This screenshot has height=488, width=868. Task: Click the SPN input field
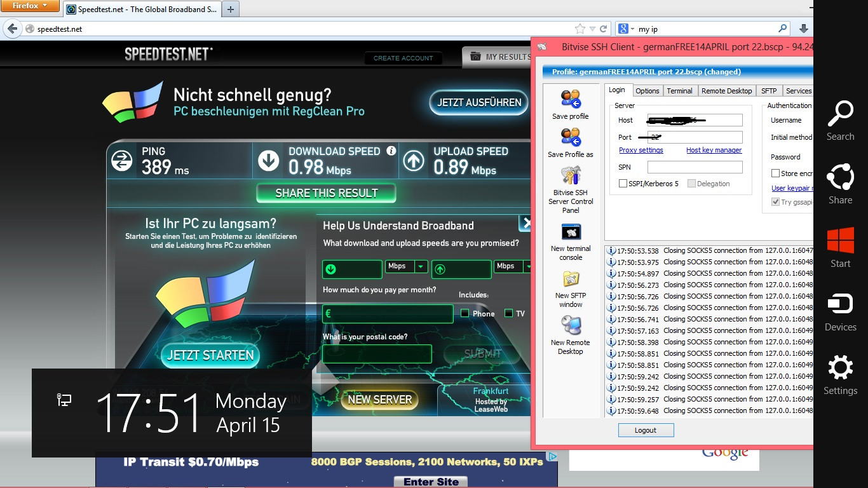695,167
